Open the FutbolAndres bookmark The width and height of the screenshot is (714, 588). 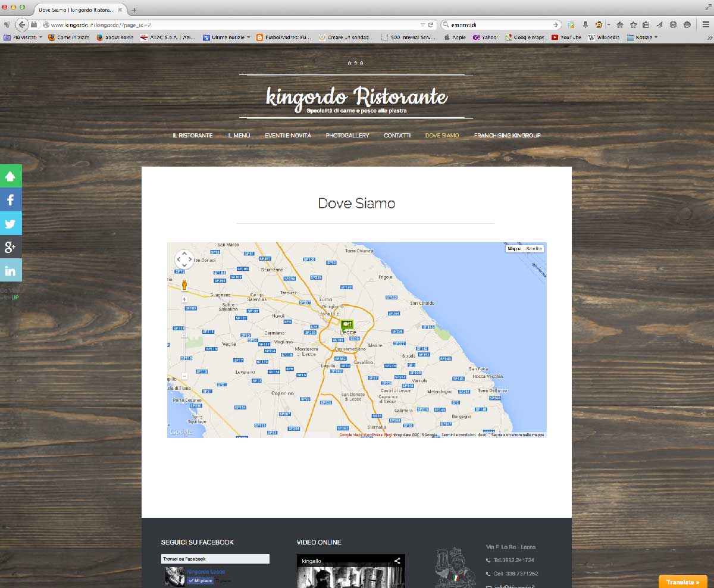coord(284,37)
